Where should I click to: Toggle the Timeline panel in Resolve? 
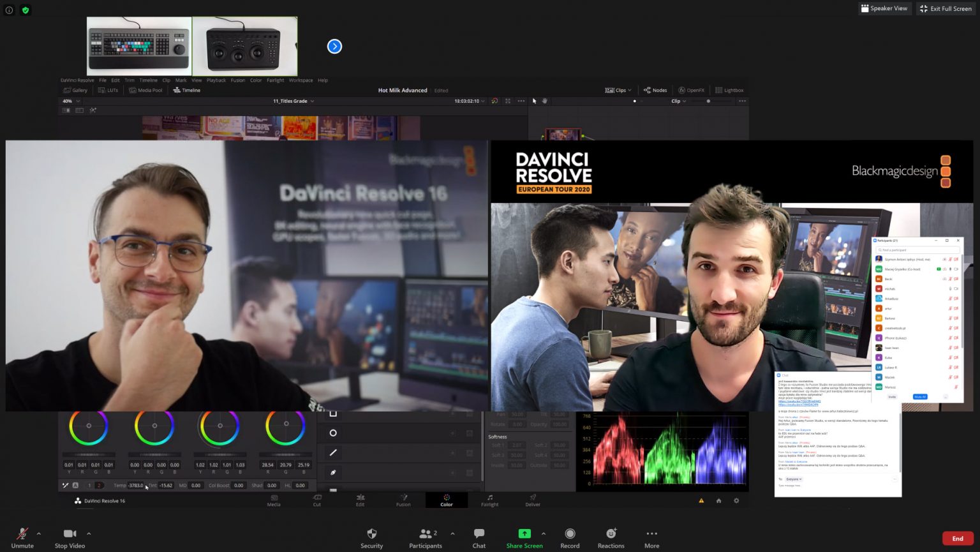click(x=186, y=91)
